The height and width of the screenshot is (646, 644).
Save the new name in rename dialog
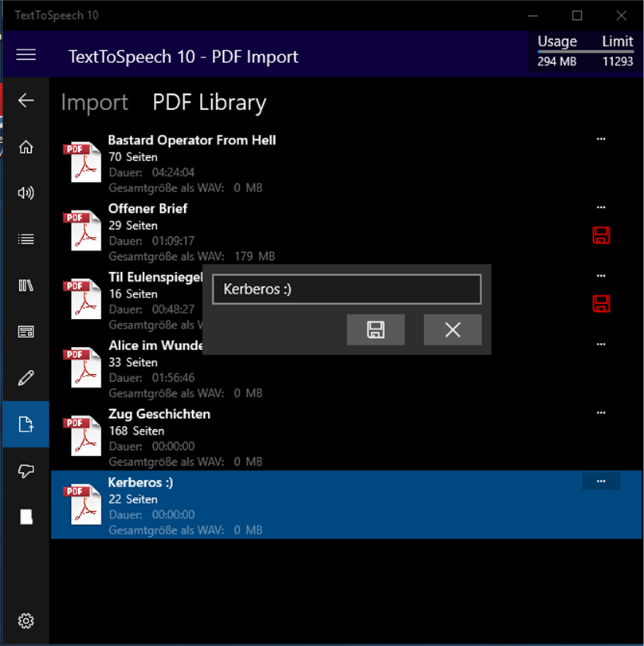tap(375, 329)
